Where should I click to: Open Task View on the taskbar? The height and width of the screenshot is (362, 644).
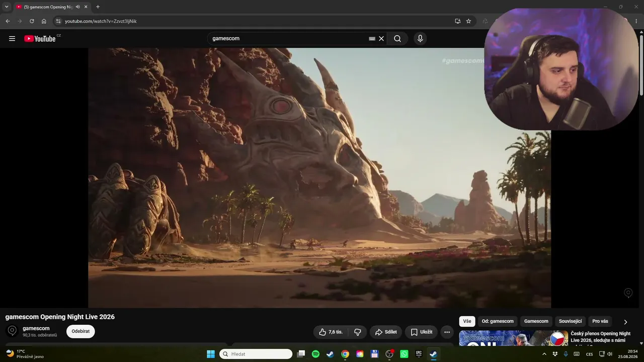[301, 354]
